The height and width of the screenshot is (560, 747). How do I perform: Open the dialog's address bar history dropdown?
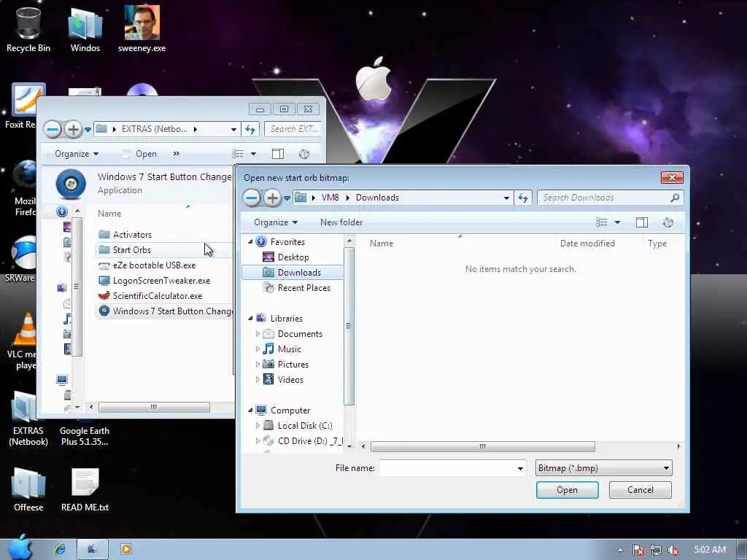point(506,198)
